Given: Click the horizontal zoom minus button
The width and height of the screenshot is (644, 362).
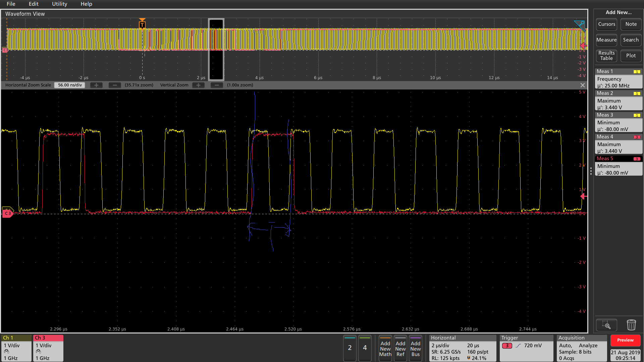Looking at the screenshot, I should pyautogui.click(x=115, y=85).
